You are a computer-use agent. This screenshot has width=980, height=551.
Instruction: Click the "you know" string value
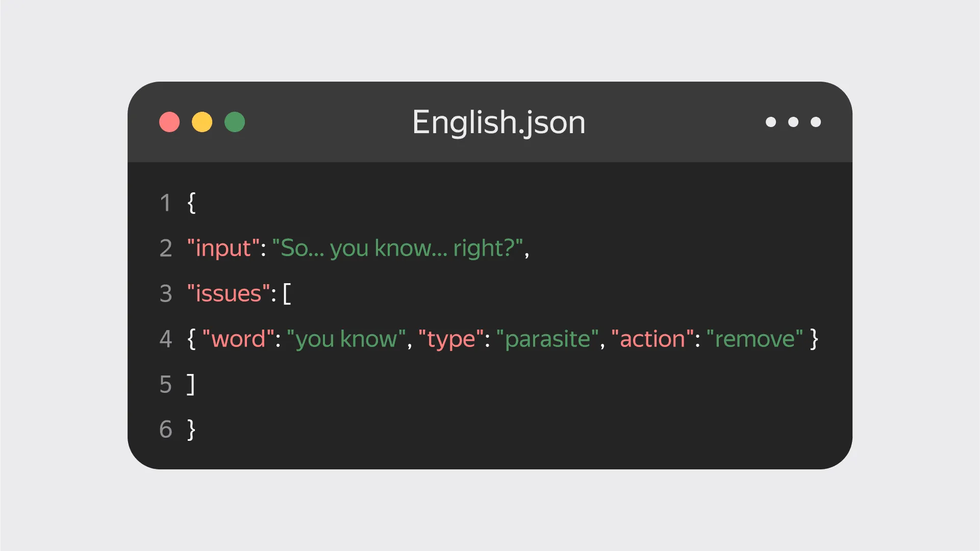click(x=346, y=339)
